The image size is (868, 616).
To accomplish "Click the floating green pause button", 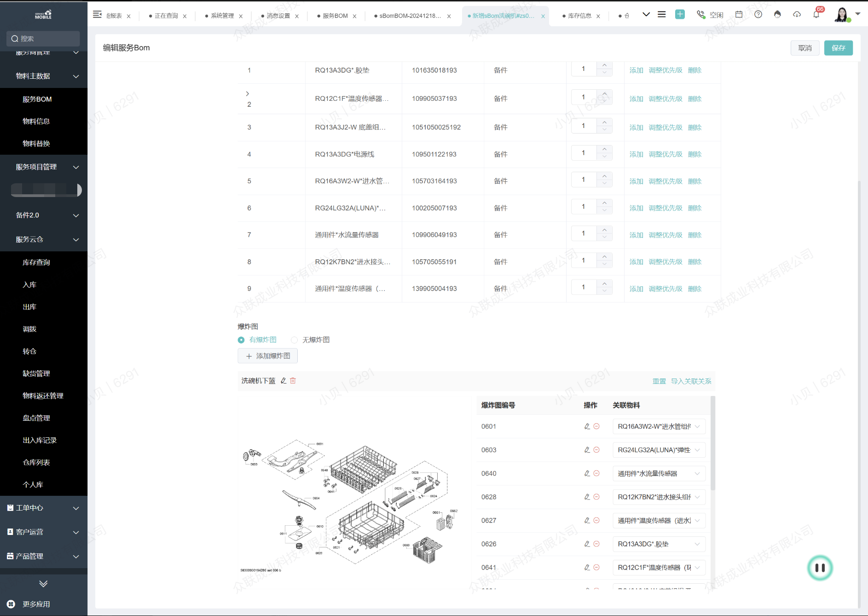I will pyautogui.click(x=820, y=568).
